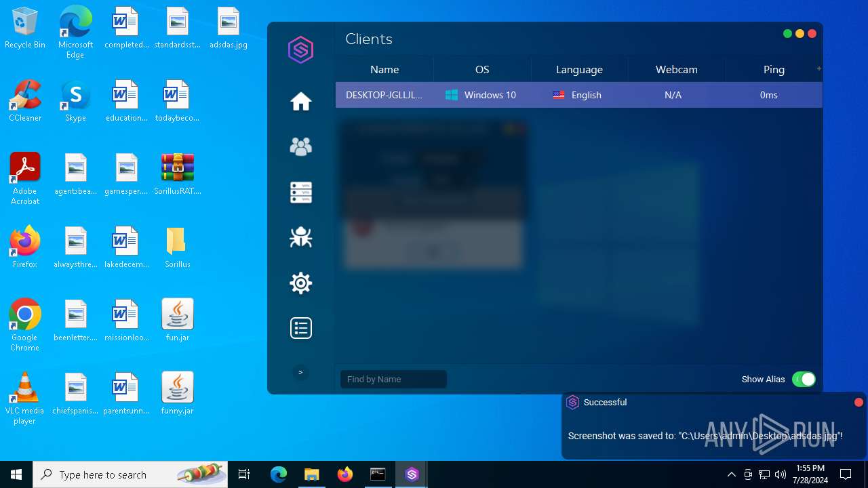Open Task View from the taskbar

(244, 474)
